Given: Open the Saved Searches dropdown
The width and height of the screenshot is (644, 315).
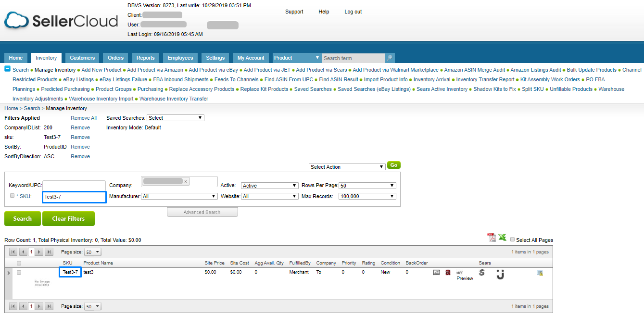Looking at the screenshot, I should [176, 118].
